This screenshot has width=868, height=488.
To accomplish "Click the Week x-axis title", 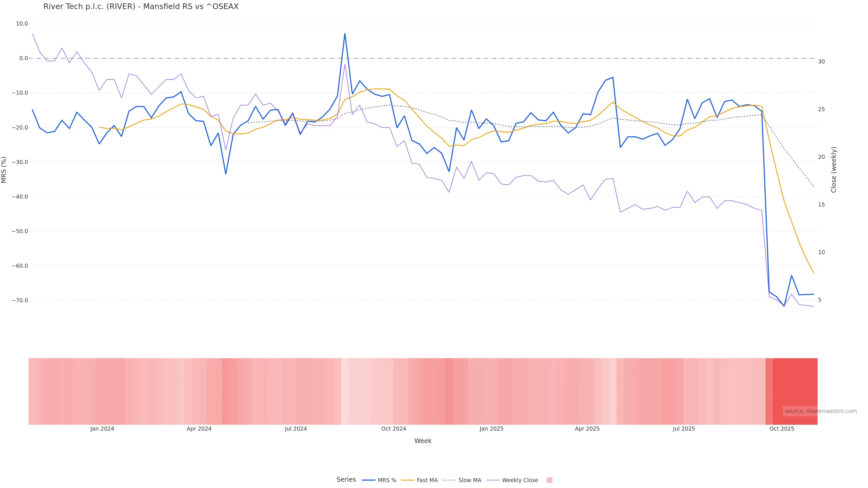I will coord(423,441).
